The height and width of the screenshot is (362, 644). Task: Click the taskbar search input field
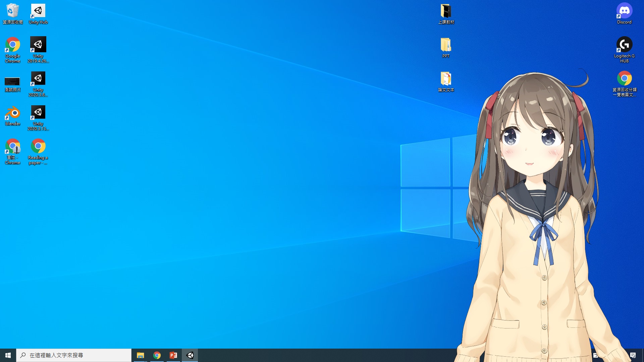74,355
